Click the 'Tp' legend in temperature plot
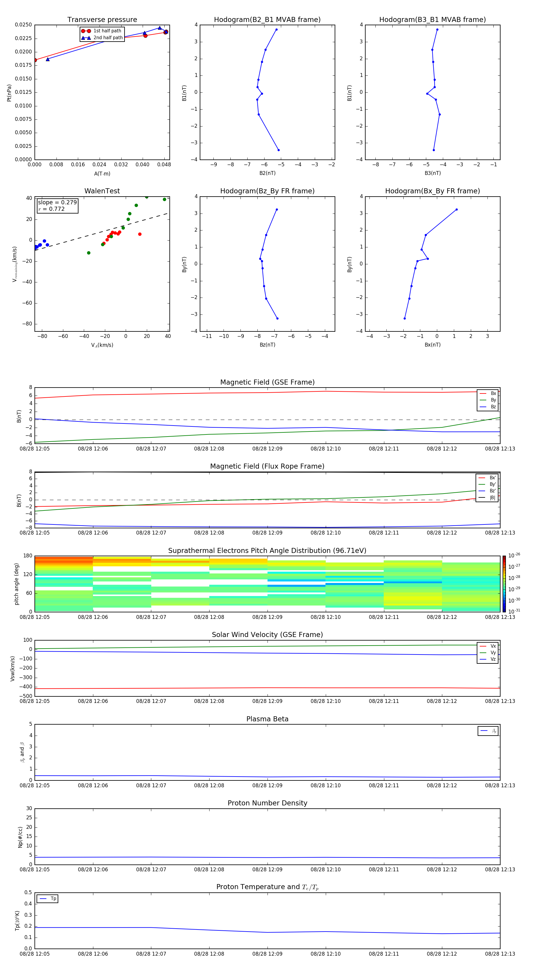 point(47,899)
